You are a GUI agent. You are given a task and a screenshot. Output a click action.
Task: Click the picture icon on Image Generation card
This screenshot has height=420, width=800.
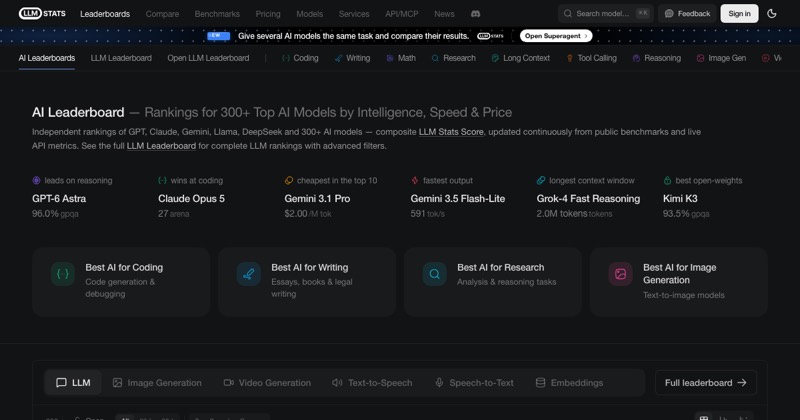(x=620, y=274)
